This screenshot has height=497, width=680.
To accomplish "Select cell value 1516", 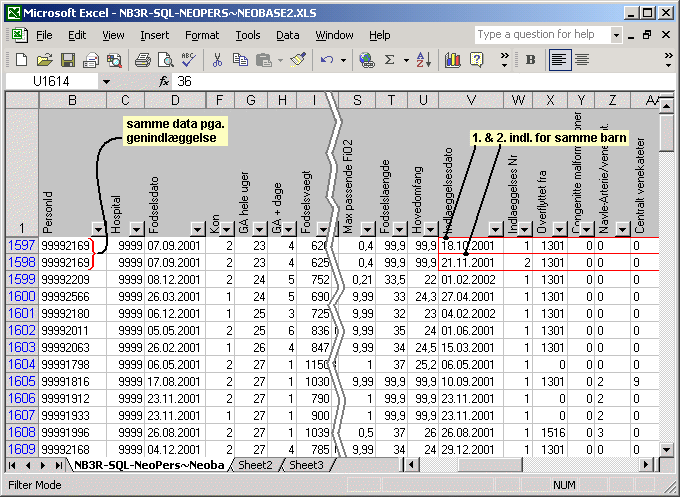I will point(550,432).
